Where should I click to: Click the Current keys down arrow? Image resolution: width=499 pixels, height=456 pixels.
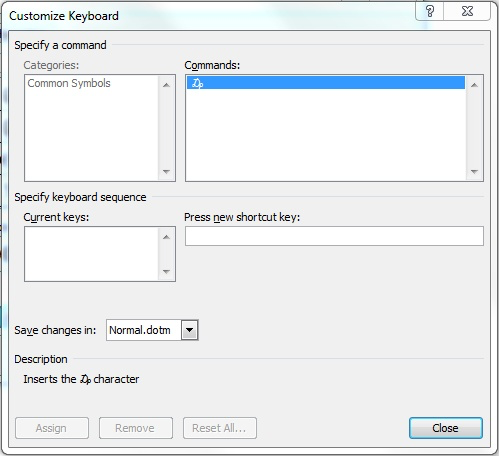166,271
